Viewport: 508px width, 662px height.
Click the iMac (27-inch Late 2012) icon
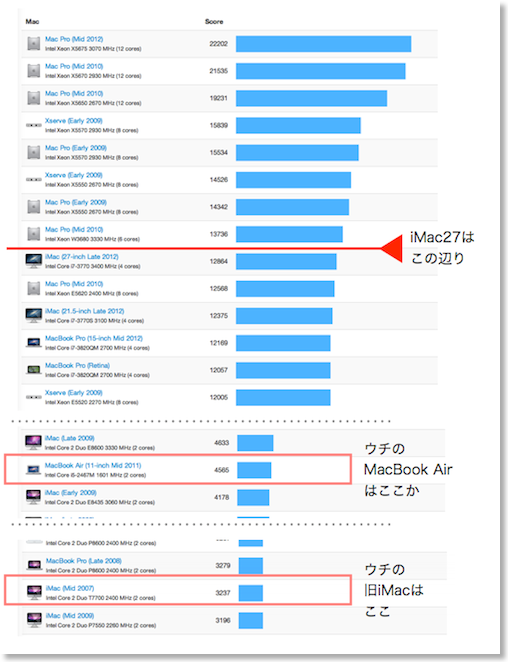click(34, 261)
